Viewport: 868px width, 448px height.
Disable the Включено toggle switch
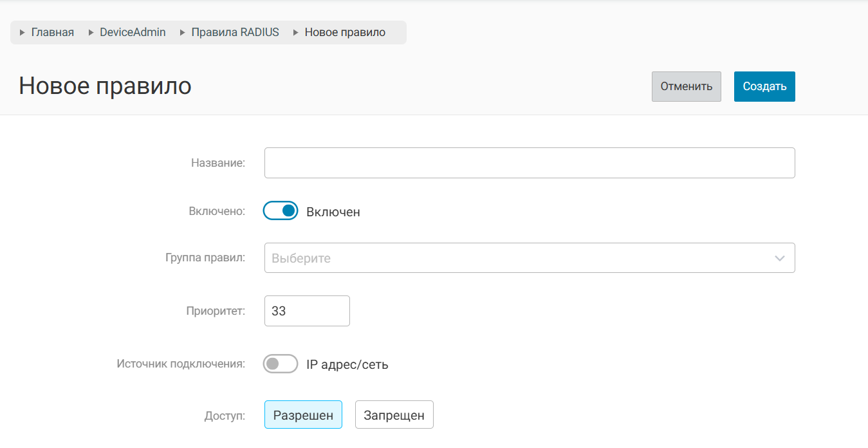(x=281, y=210)
